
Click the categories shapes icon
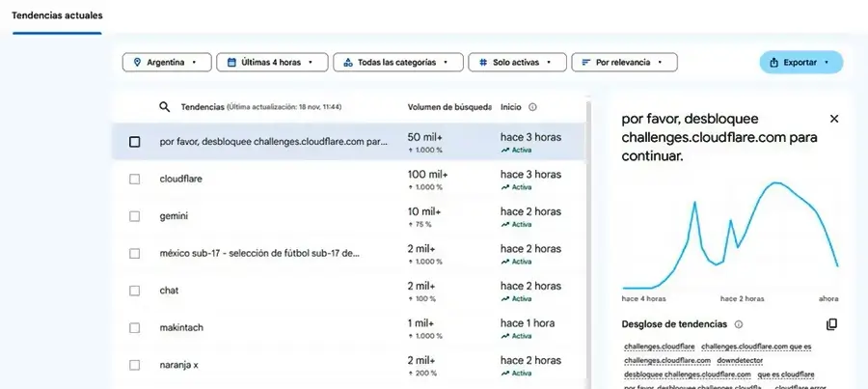[x=348, y=63]
